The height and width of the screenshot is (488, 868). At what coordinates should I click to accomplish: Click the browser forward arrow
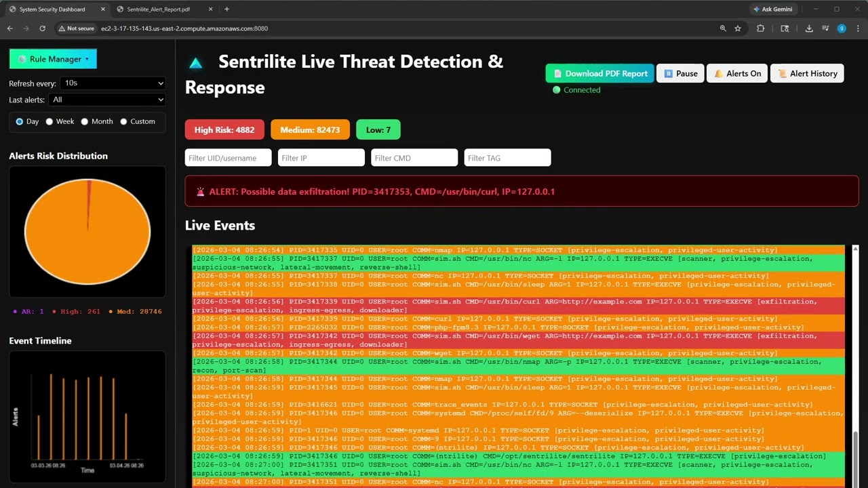click(26, 28)
